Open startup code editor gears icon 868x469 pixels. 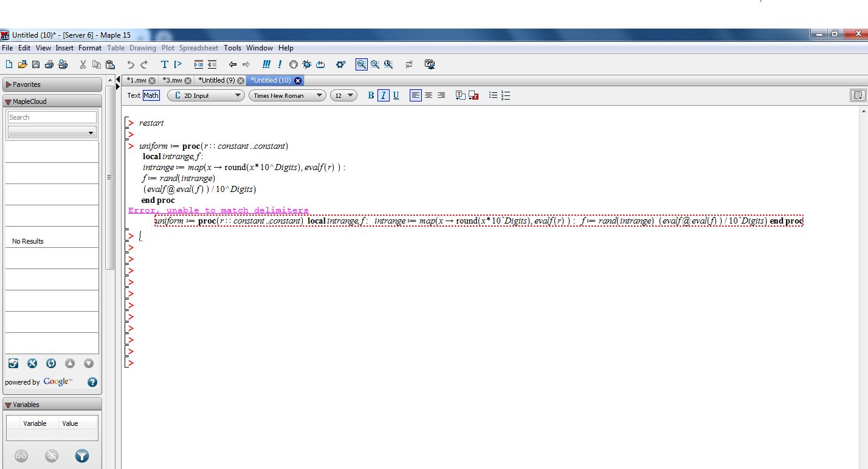341,64
